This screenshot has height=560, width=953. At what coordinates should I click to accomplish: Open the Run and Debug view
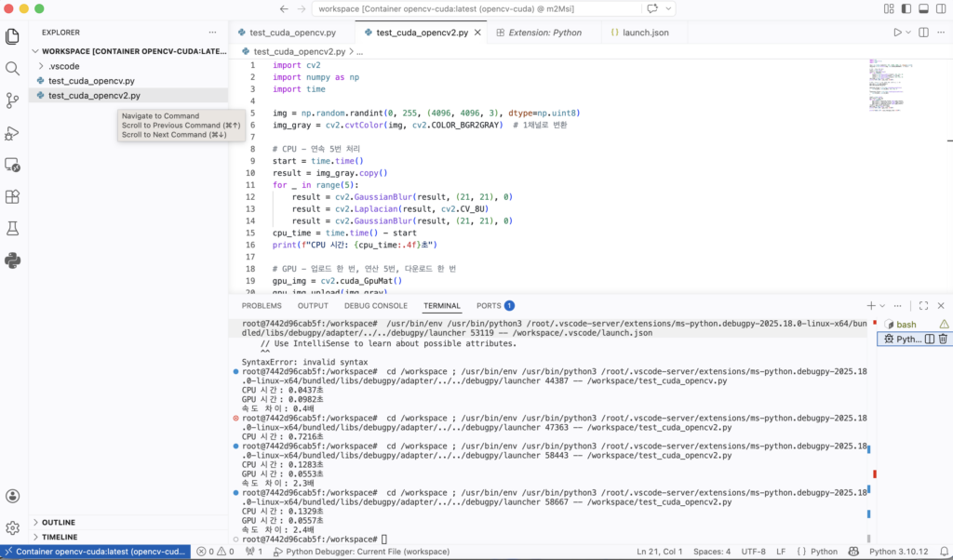coord(13,133)
